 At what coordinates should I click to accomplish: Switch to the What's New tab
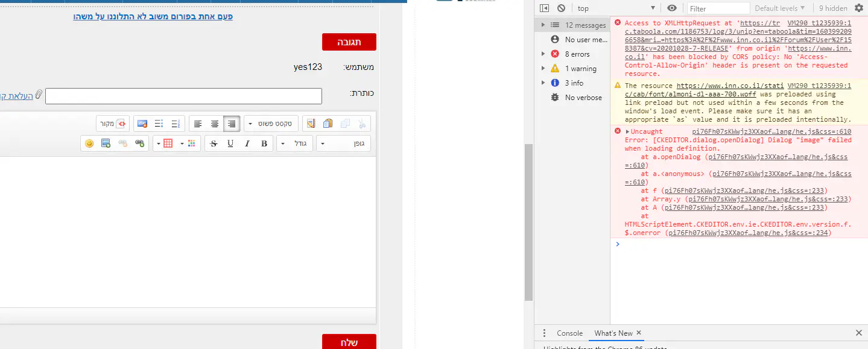click(x=613, y=333)
